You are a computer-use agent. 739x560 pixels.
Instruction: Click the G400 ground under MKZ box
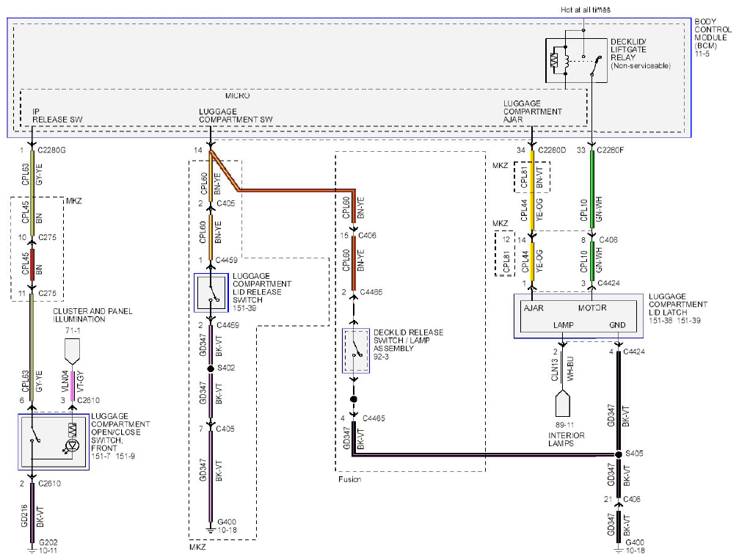(211, 525)
